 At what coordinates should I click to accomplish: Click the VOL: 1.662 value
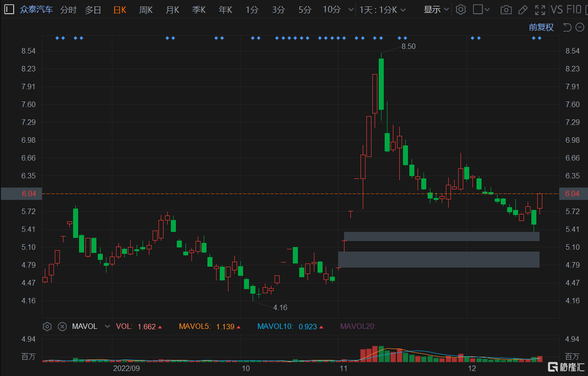click(x=139, y=327)
